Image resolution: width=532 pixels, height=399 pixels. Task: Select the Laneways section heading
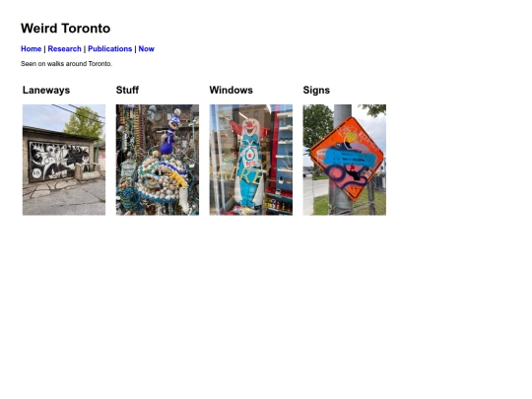(x=46, y=90)
